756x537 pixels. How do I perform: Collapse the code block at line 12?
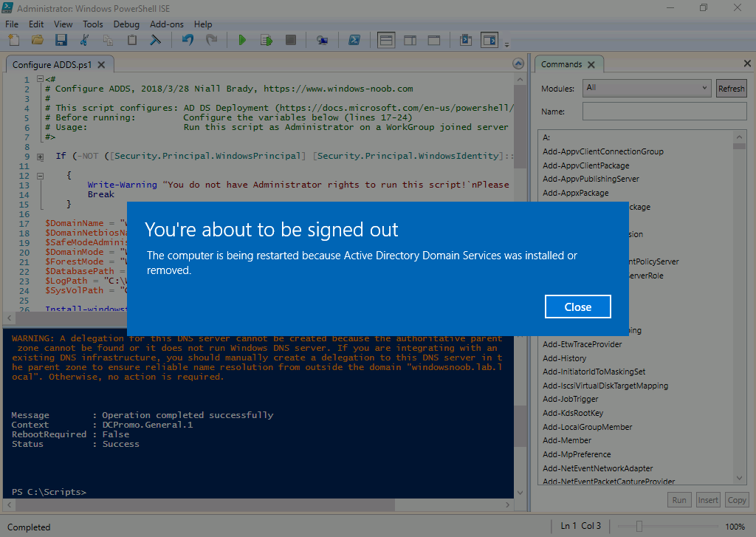click(40, 176)
